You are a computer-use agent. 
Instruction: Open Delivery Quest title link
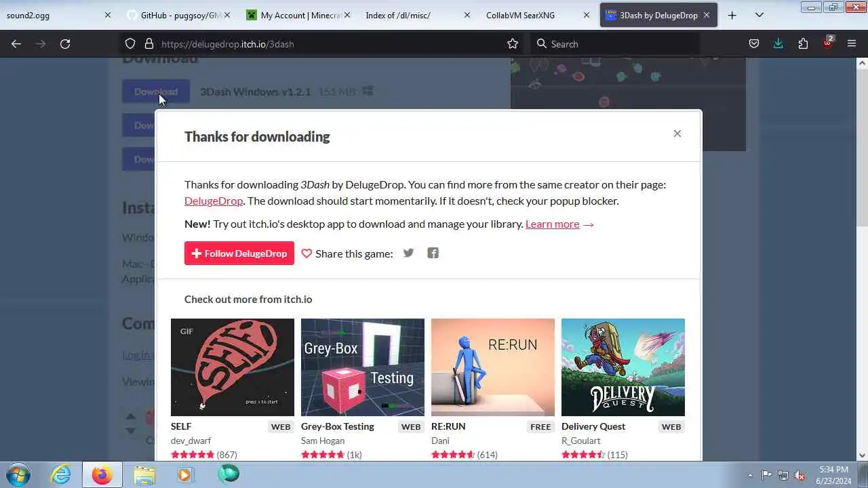[593, 426]
